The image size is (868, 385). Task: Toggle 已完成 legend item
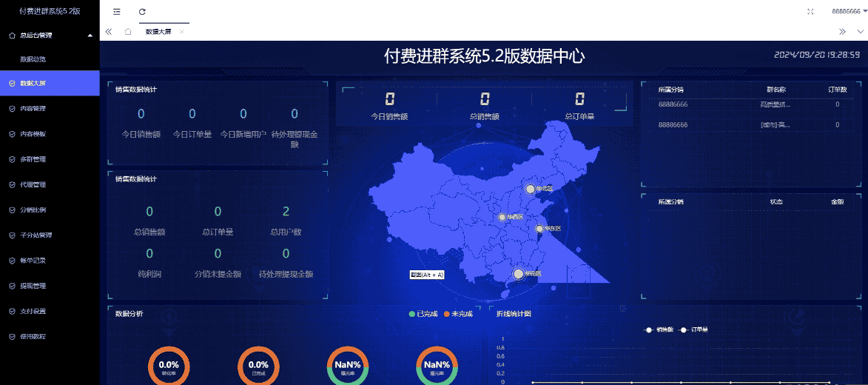coord(423,314)
